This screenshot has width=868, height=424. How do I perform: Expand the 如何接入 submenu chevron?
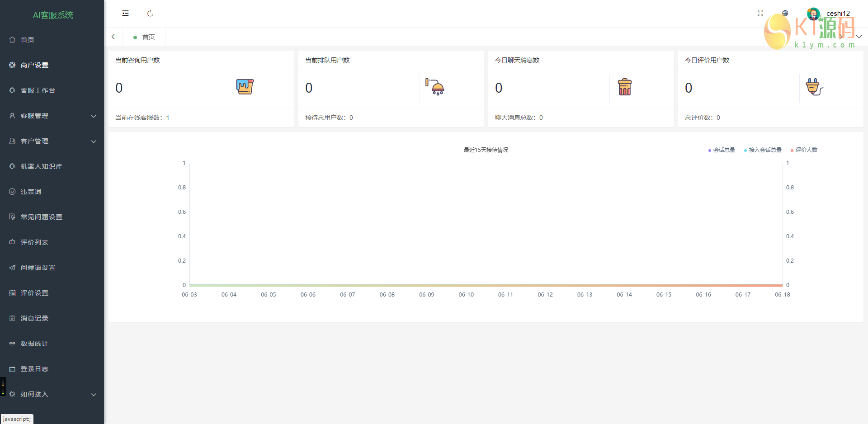[x=94, y=395]
